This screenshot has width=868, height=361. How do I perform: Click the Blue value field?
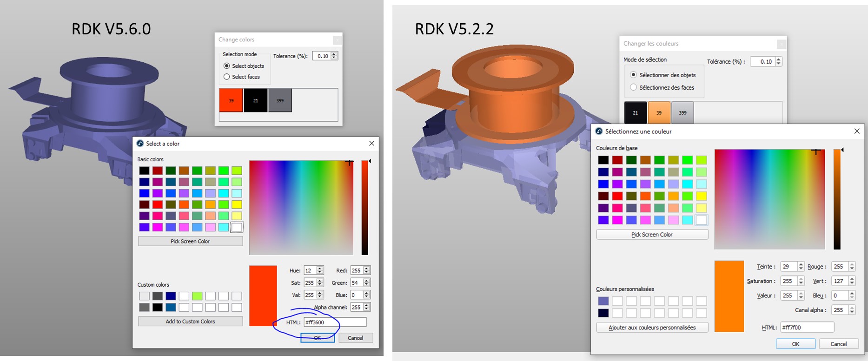[357, 295]
